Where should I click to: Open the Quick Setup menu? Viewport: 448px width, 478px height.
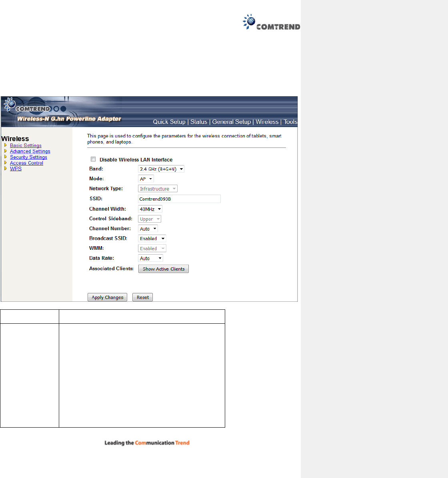click(169, 121)
